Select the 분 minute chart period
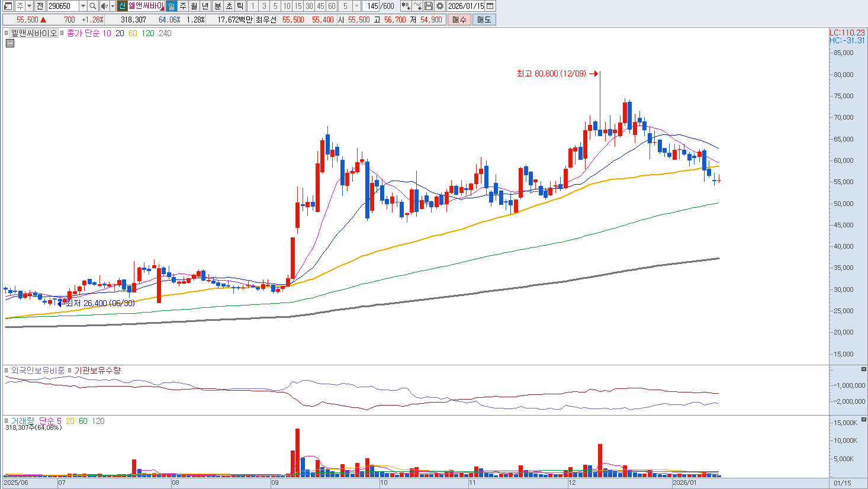Screen dimensions: 868x489 coord(217,6)
